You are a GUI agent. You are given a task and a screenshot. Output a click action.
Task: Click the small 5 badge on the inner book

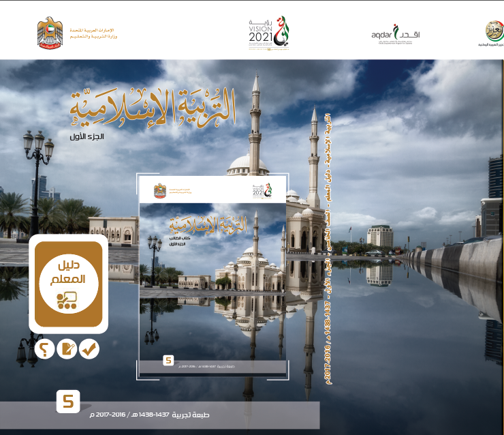[169, 360]
